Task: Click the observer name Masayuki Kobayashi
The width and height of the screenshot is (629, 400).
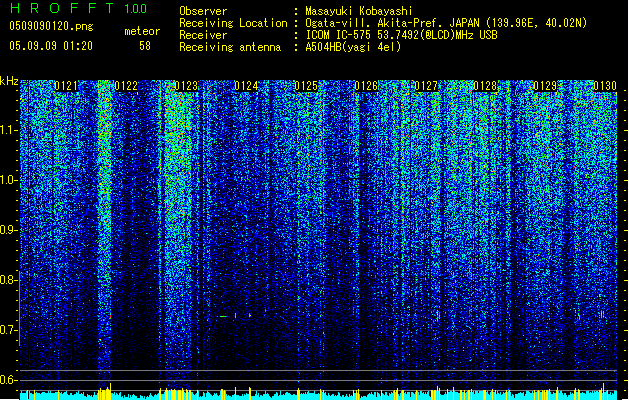Action: pyautogui.click(x=359, y=11)
